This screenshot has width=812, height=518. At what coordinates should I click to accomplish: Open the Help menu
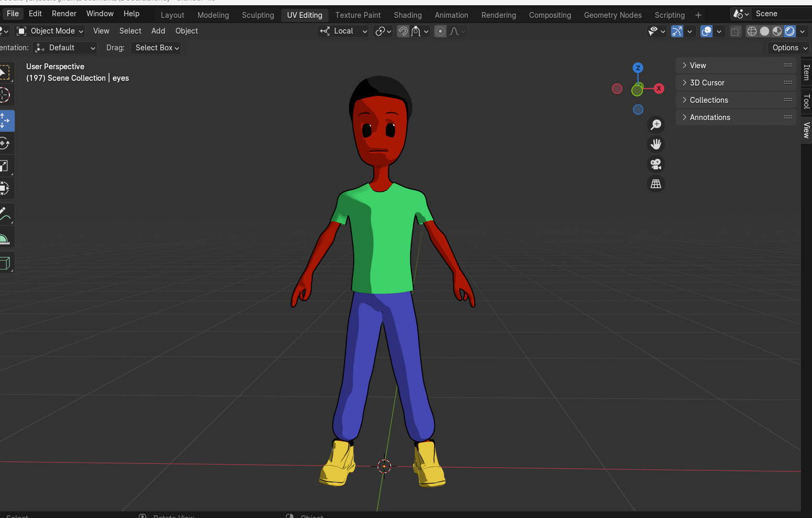pos(131,14)
